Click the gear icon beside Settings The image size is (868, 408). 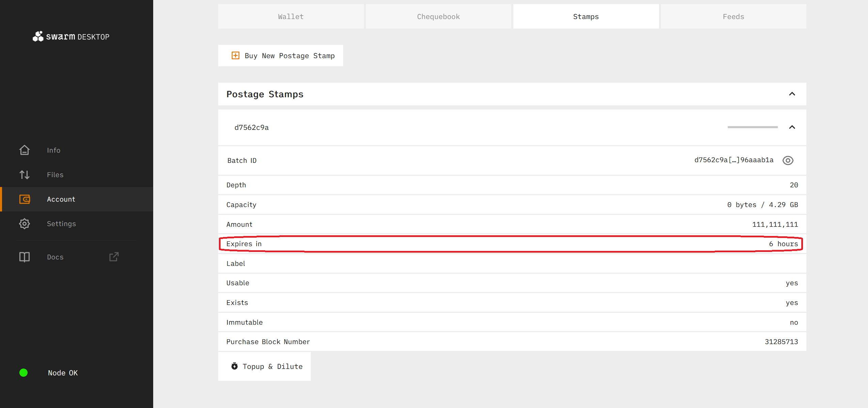point(25,224)
